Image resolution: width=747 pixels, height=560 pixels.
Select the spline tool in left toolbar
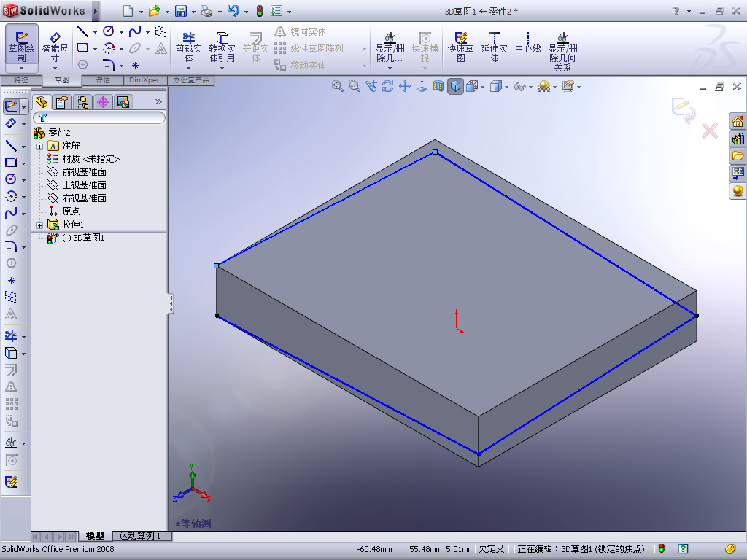[x=10, y=213]
